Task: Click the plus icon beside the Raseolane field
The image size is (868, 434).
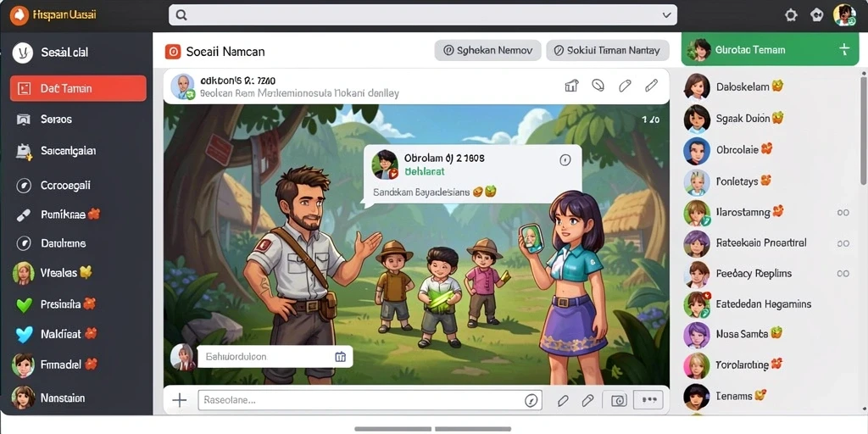Action: [180, 400]
